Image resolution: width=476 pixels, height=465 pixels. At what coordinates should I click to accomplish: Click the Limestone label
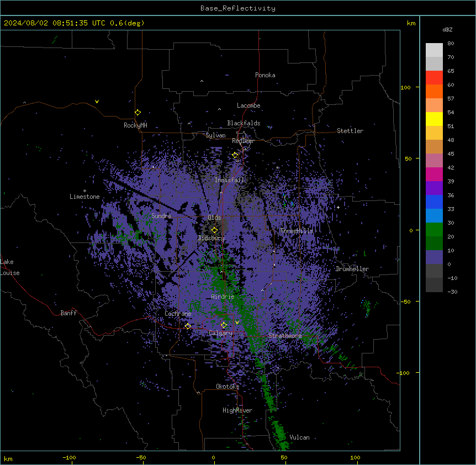point(84,197)
